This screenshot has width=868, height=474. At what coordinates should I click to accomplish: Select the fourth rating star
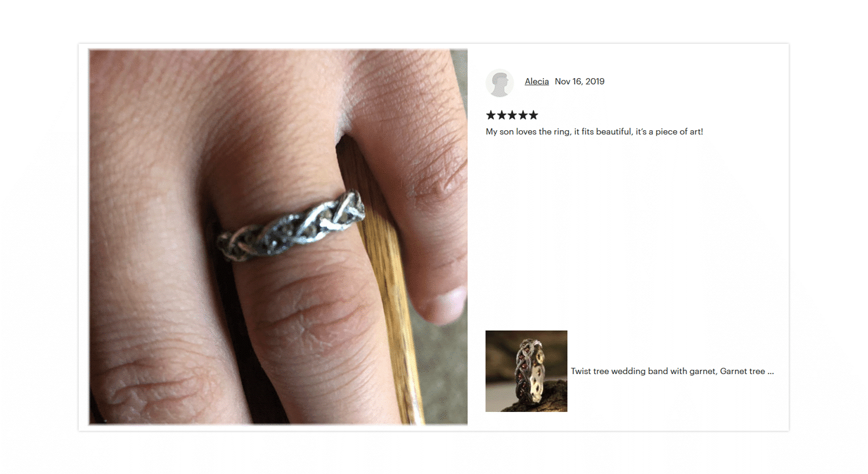523,115
